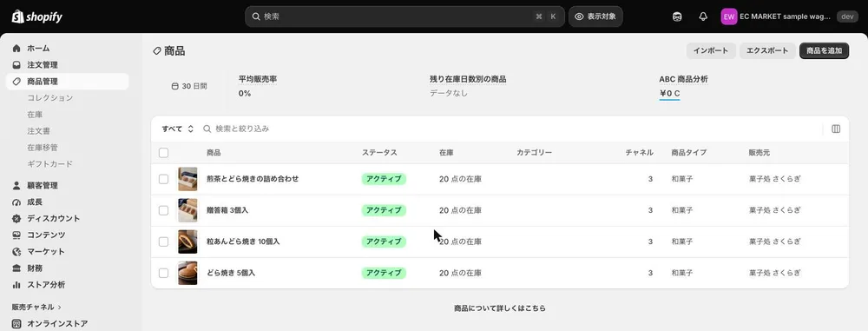Click the 商品管理 tag icon

[16, 82]
